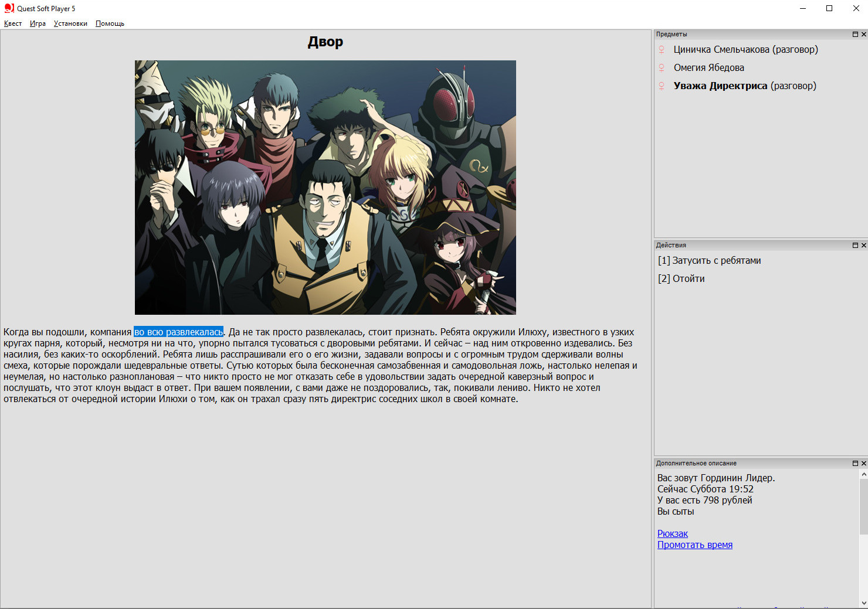Open the Установки menu

click(70, 23)
